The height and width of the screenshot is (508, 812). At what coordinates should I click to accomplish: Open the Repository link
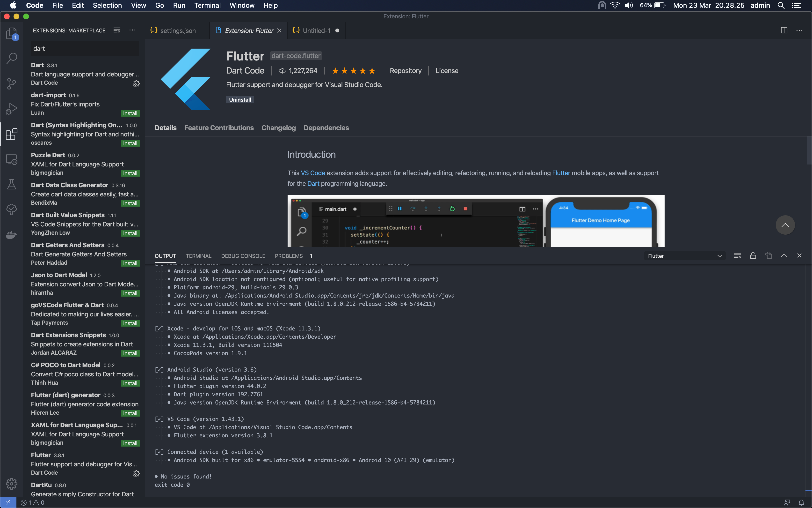tap(405, 71)
